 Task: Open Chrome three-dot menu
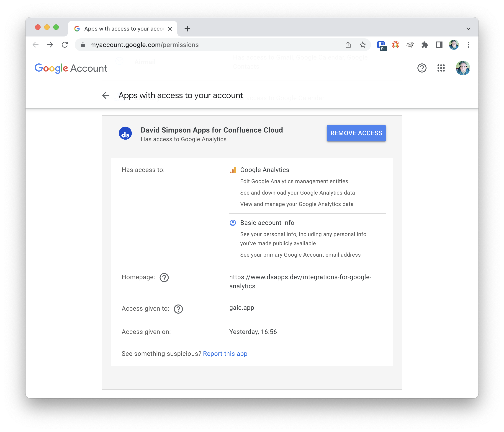(468, 45)
